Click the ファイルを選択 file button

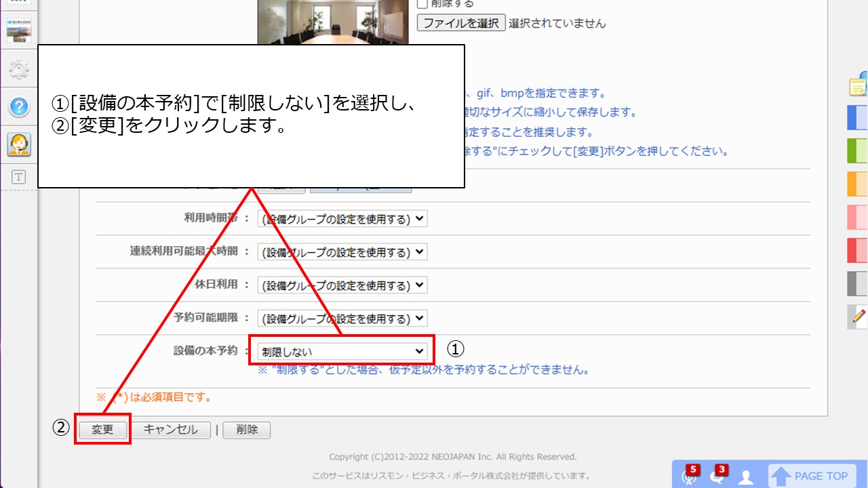pyautogui.click(x=461, y=23)
